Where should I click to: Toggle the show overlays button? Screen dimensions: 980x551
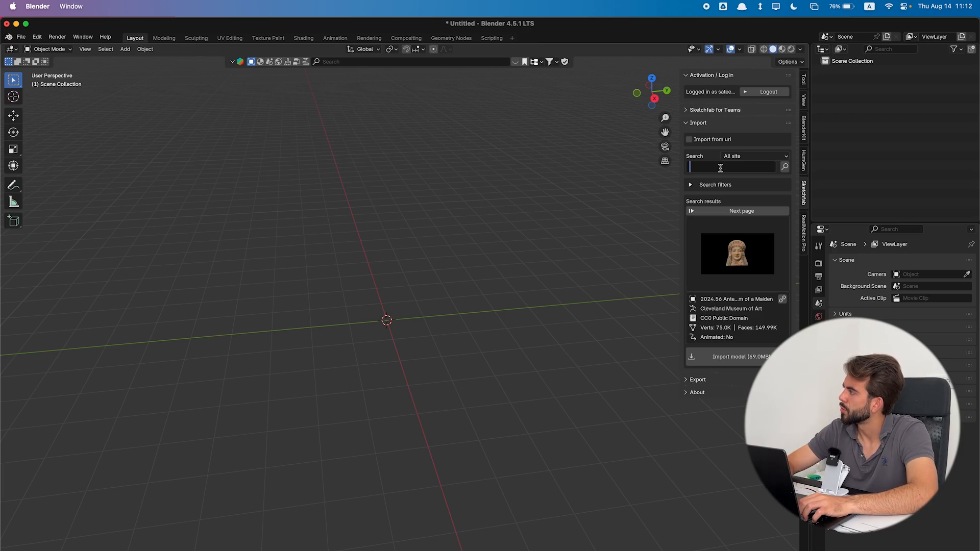pyautogui.click(x=730, y=49)
